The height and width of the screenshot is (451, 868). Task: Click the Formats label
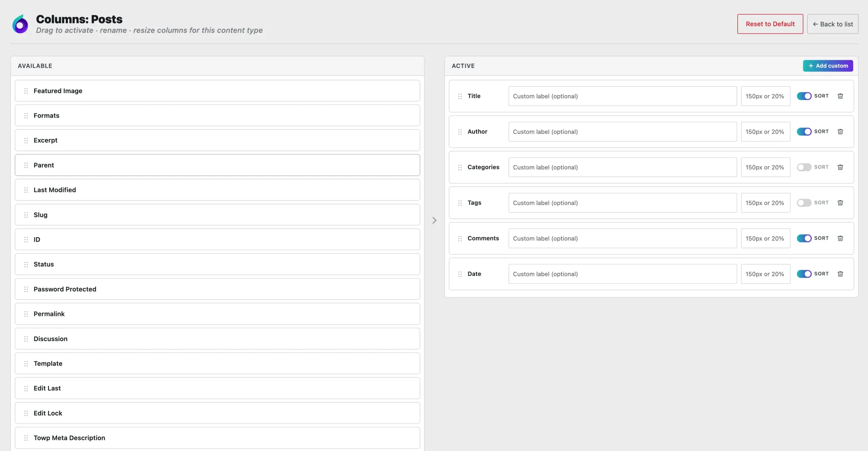[x=46, y=116]
